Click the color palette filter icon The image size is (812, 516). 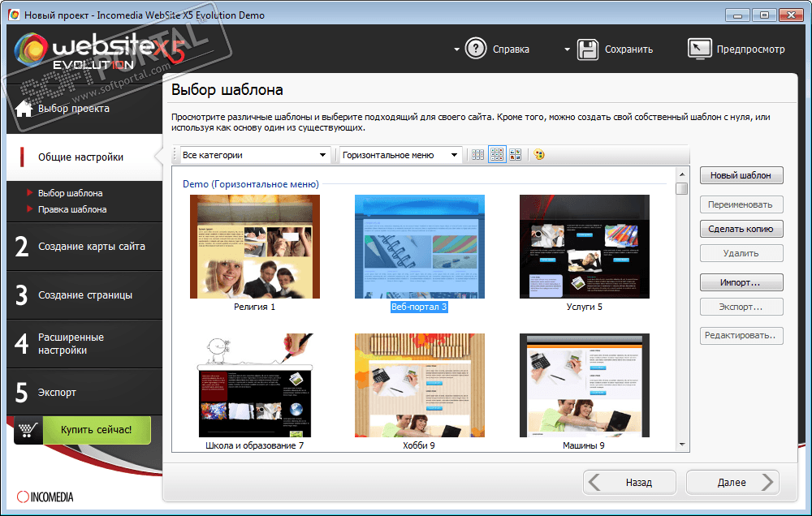(x=539, y=155)
